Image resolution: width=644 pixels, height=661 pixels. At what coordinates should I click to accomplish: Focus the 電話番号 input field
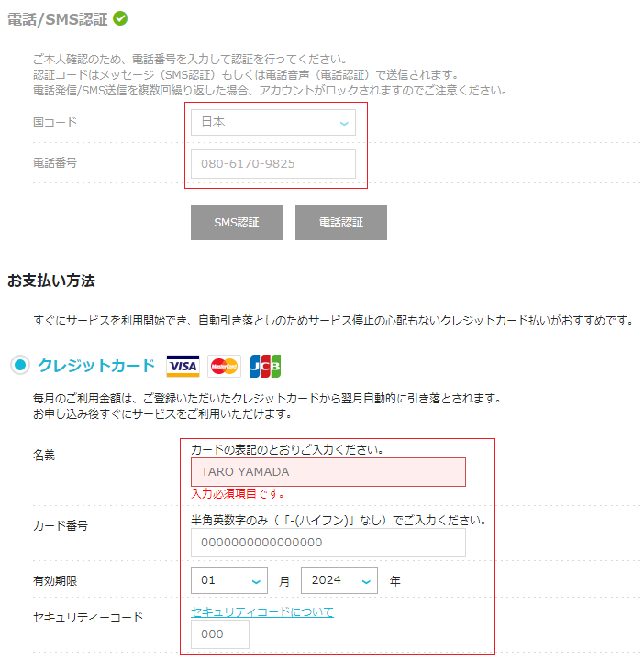[272, 164]
